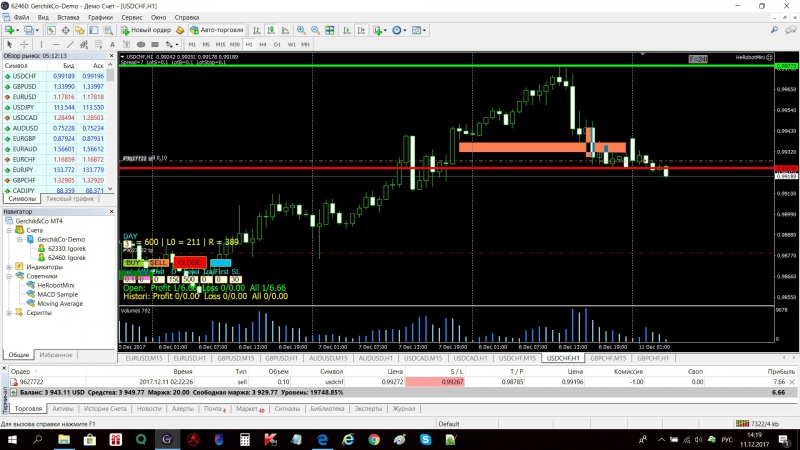Screen dimensions: 800x450
Task: Select the vertical line tool
Action: tap(41, 44)
